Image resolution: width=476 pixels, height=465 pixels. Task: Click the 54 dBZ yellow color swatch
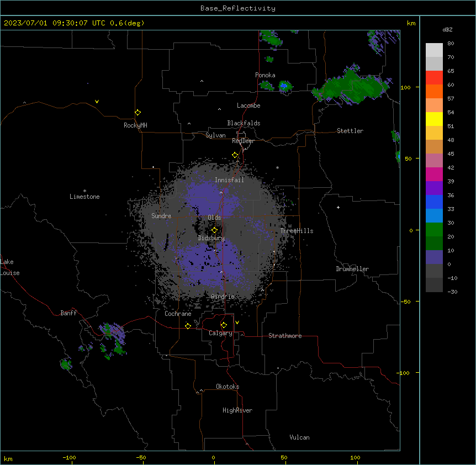(434, 119)
